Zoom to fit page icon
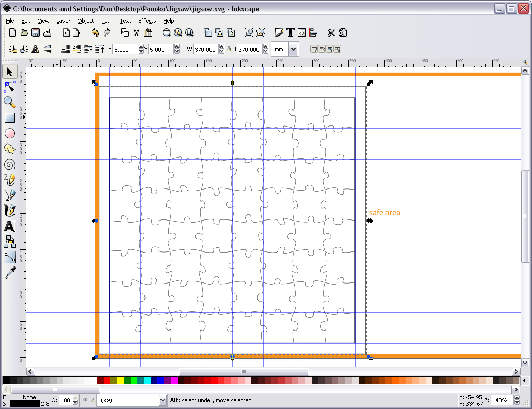This screenshot has width=532, height=409. click(x=189, y=33)
